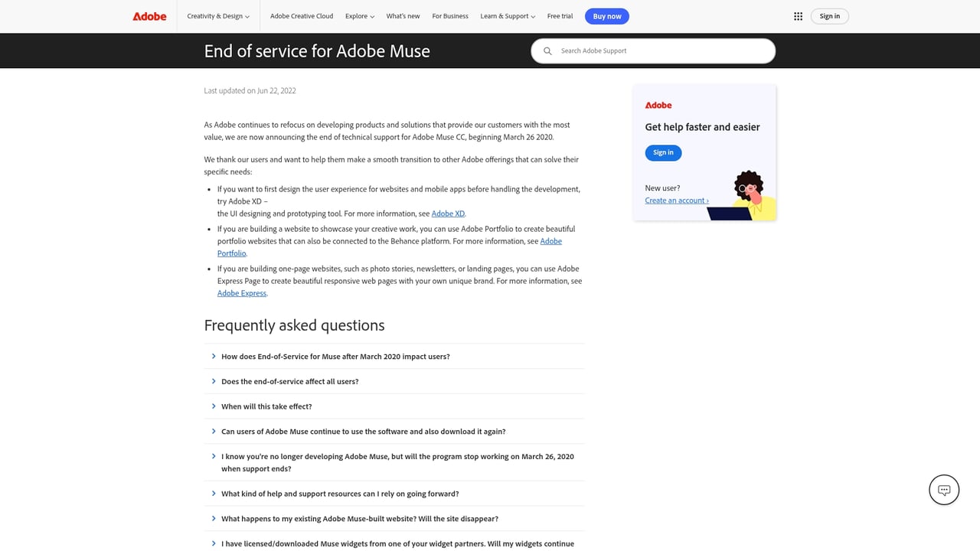Click the red Adobe logo in the help card
Screen dimensions: 980x551
coord(658,105)
